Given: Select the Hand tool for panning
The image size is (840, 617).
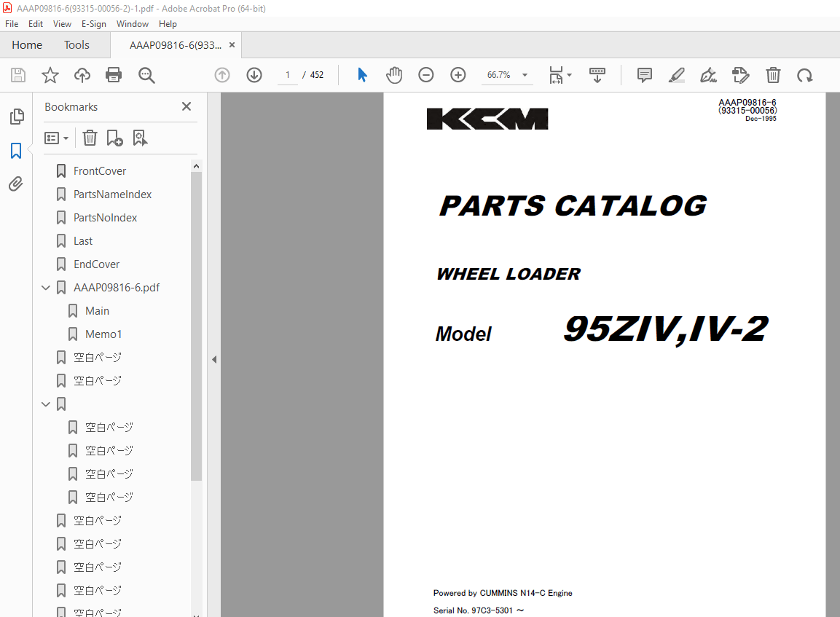Looking at the screenshot, I should click(x=393, y=74).
